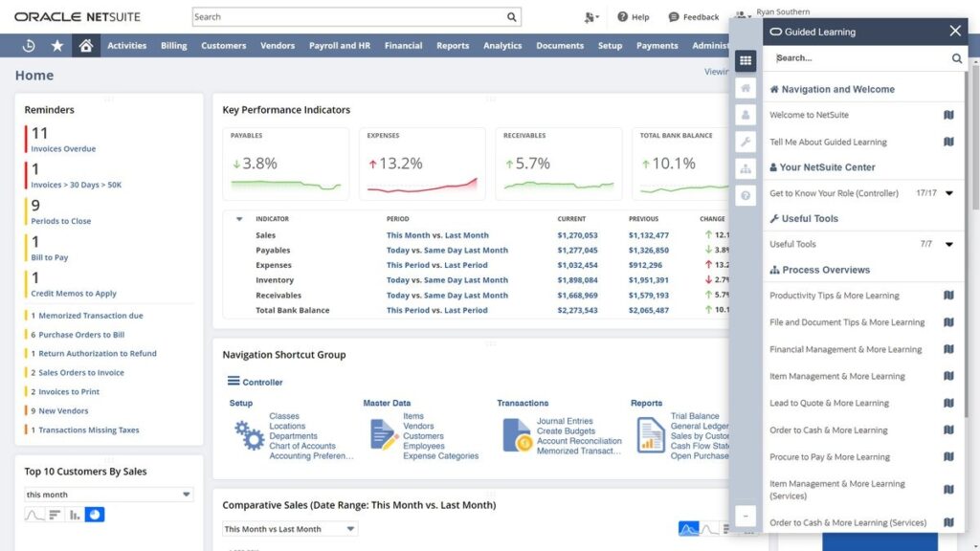
Task: Open the 'this month' dropdown
Action: [x=108, y=495]
